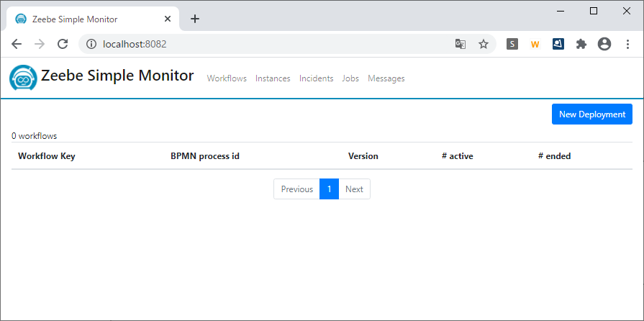The height and width of the screenshot is (321, 644).
Task: Reload the page with refresh icon
Action: (63, 44)
